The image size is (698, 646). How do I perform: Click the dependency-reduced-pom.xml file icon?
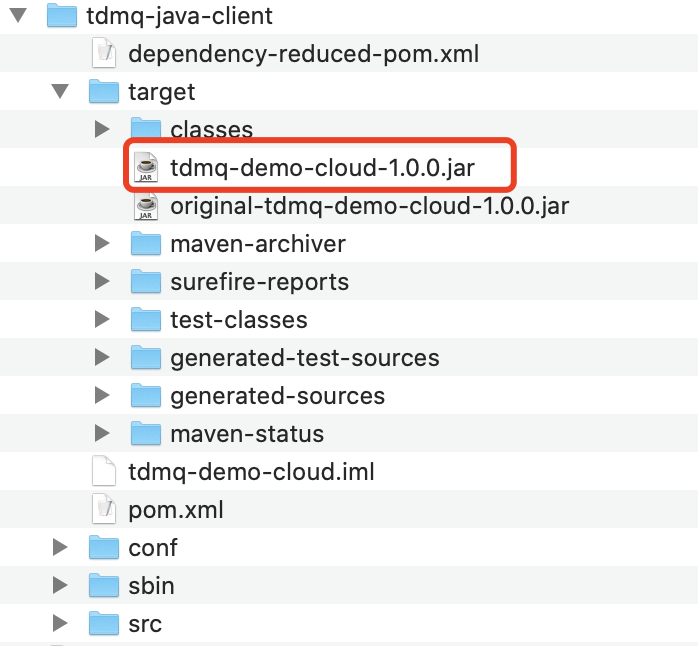pyautogui.click(x=104, y=53)
